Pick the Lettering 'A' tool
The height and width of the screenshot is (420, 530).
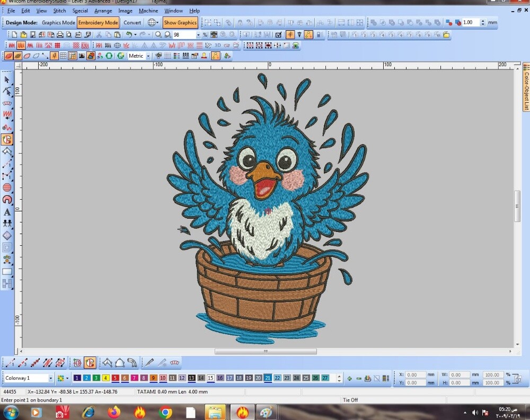click(7, 212)
